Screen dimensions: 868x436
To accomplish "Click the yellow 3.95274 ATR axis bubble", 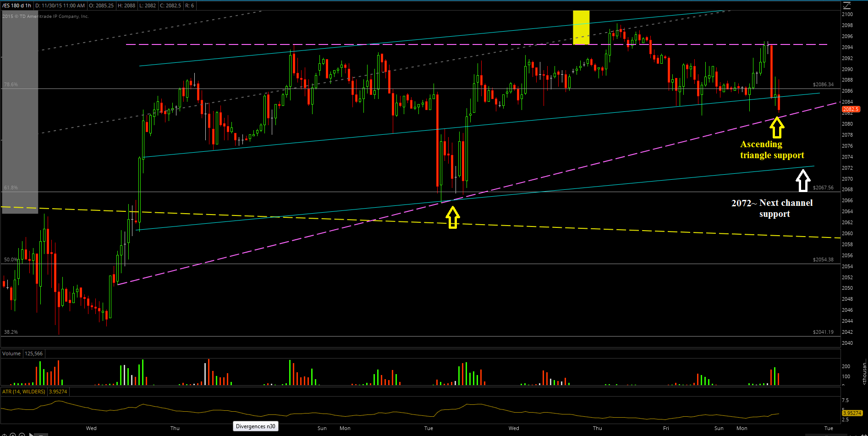I will (852, 413).
